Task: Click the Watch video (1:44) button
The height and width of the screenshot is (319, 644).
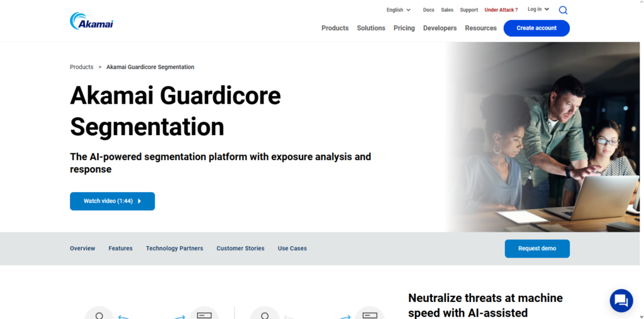Action: (112, 202)
